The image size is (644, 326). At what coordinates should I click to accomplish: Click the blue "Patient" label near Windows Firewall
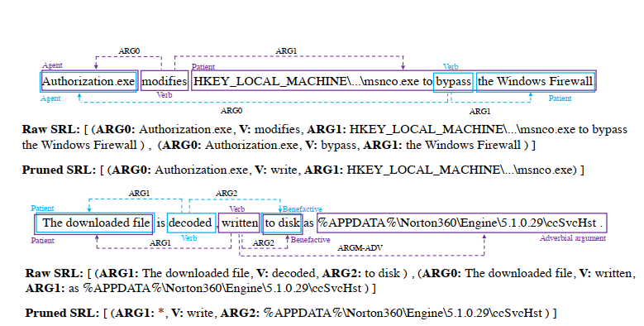[x=560, y=98]
